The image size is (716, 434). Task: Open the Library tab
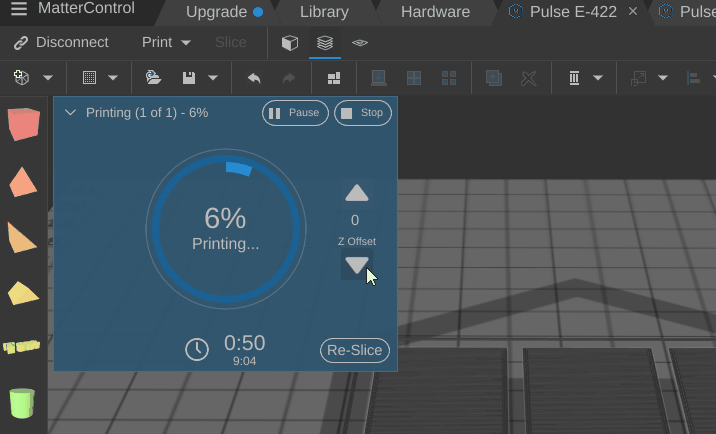click(324, 12)
